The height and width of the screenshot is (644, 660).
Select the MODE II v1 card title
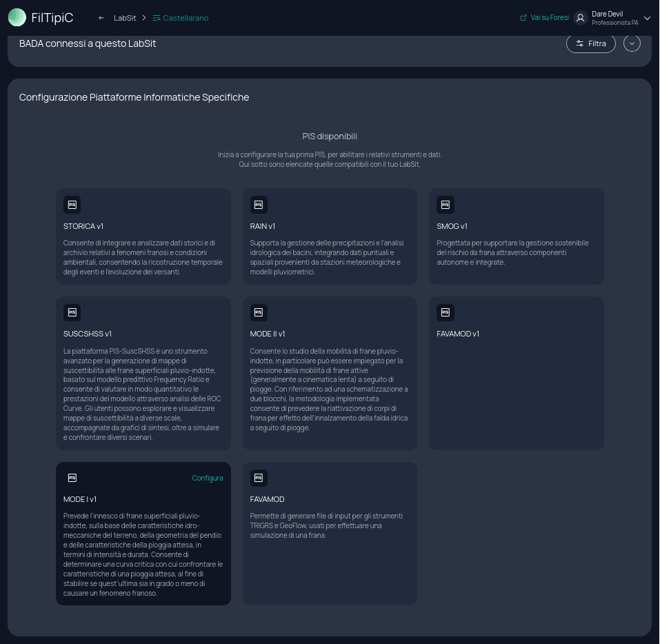pos(268,334)
